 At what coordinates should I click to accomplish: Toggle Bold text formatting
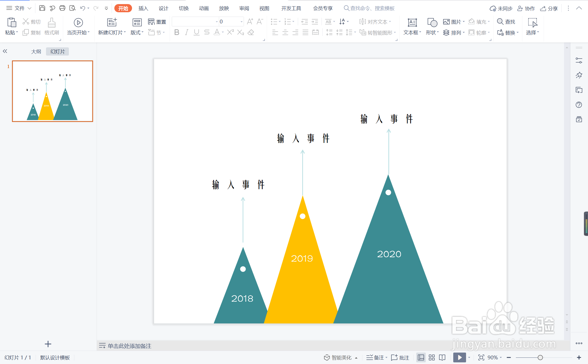coord(177,32)
